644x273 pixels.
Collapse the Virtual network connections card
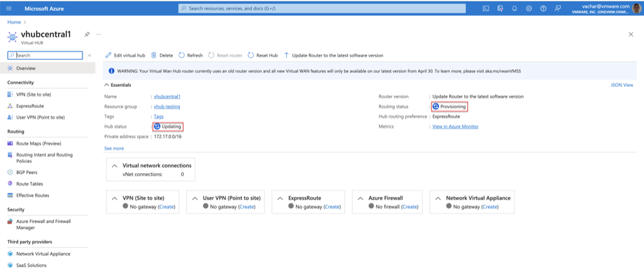coord(115,165)
